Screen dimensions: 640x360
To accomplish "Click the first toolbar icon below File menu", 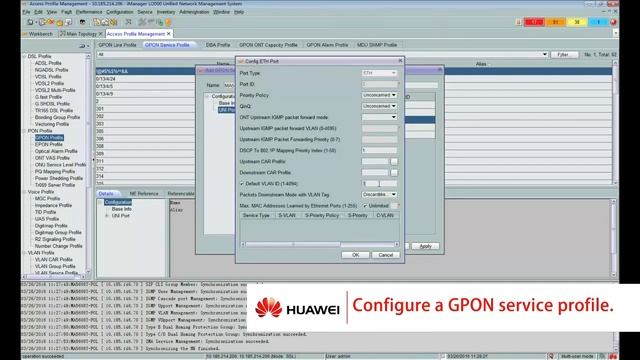I will click(30, 22).
